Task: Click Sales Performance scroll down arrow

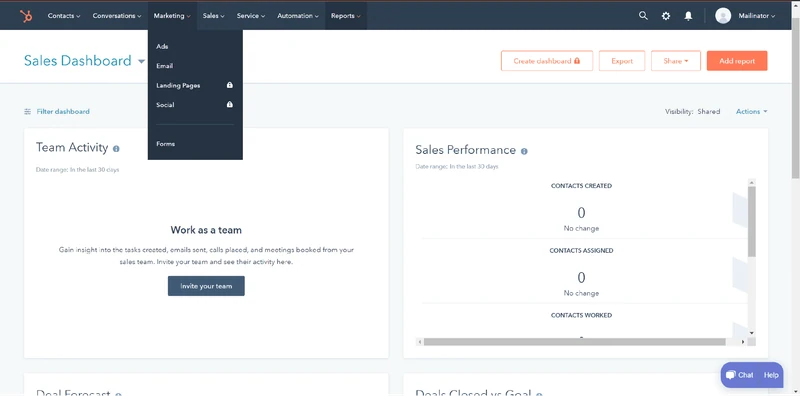Action: [x=752, y=333]
